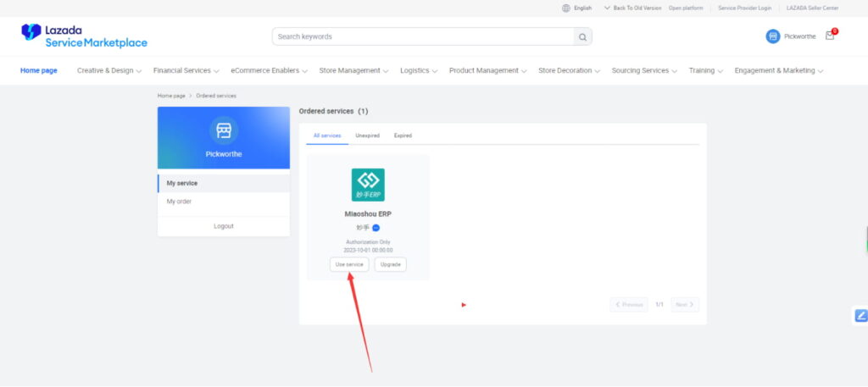
Task: Expand Sourcing Services menu
Action: (x=644, y=71)
